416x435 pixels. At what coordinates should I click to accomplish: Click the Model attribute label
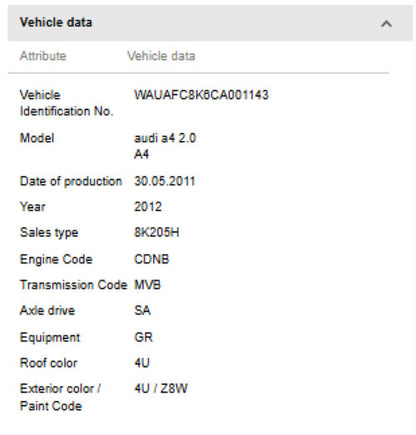[x=37, y=138]
